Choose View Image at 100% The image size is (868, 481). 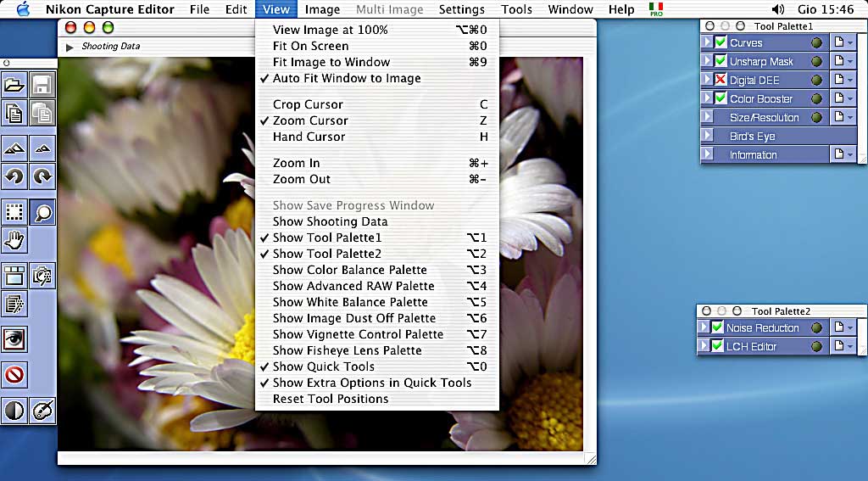376,30
